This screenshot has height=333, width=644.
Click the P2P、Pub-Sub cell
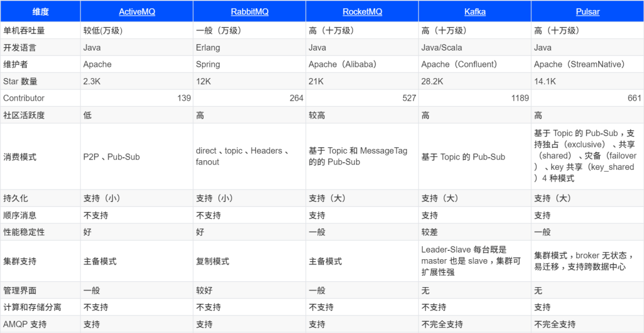tap(137, 157)
